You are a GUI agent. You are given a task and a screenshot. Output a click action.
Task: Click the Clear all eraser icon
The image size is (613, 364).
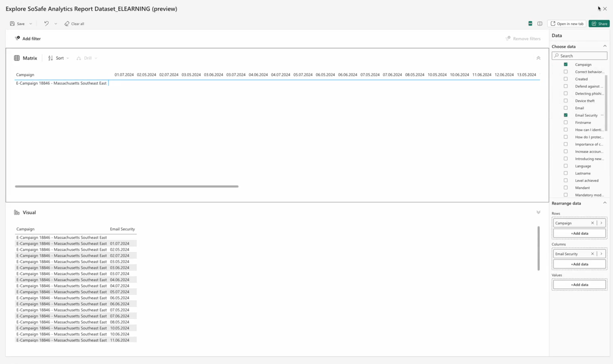(x=67, y=24)
